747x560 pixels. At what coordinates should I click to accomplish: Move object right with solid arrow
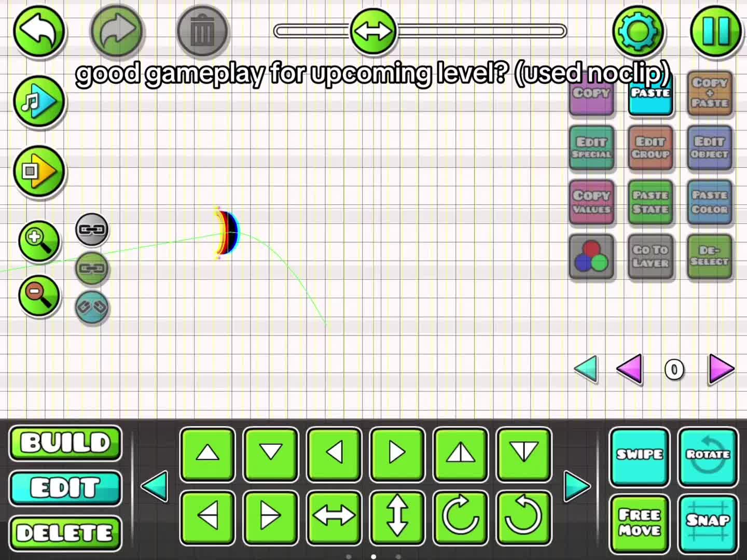click(397, 454)
